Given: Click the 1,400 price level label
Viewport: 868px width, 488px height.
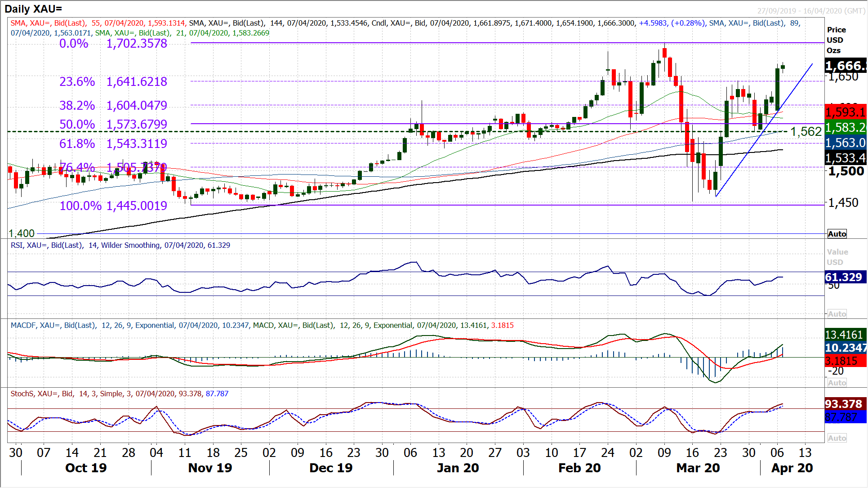Looking at the screenshot, I should (x=22, y=233).
